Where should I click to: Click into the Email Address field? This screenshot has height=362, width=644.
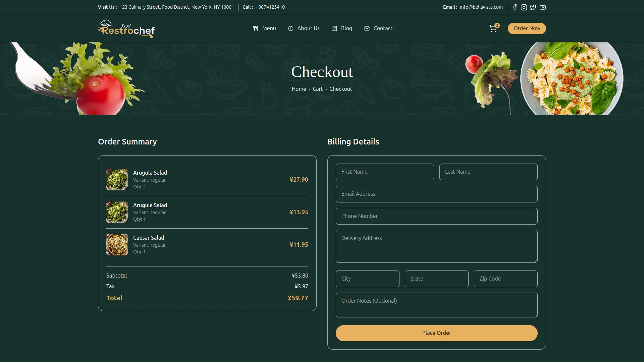click(x=436, y=194)
